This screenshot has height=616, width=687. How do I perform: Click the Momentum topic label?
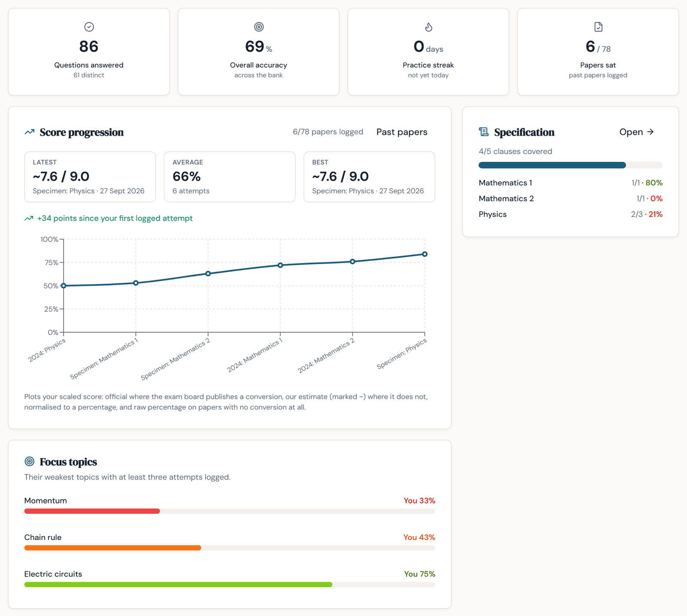tap(46, 501)
